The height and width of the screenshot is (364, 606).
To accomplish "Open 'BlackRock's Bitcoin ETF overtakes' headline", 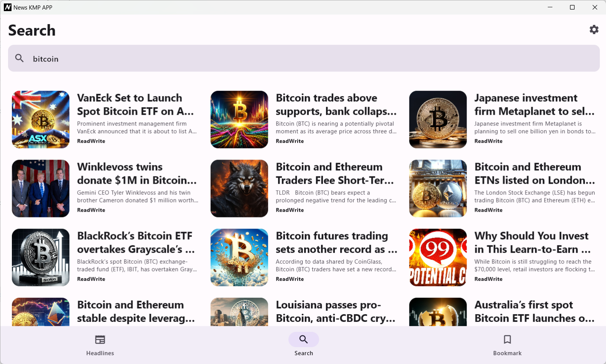I will [136, 242].
